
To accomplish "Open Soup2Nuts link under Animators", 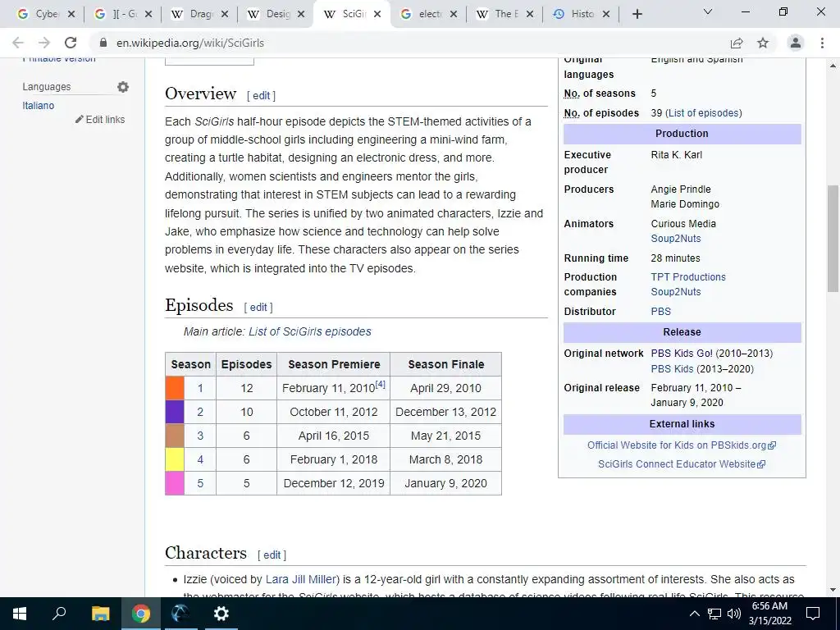I will click(676, 239).
